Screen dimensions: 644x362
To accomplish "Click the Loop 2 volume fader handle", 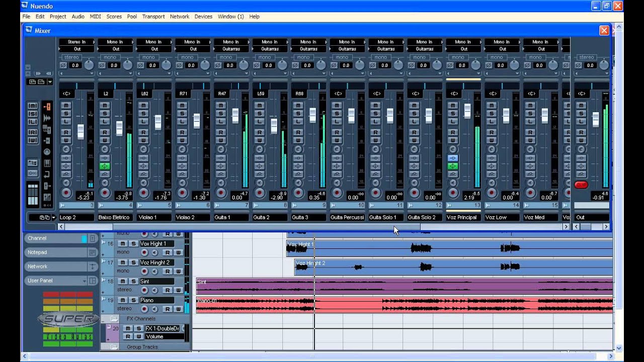I will coord(80,132).
